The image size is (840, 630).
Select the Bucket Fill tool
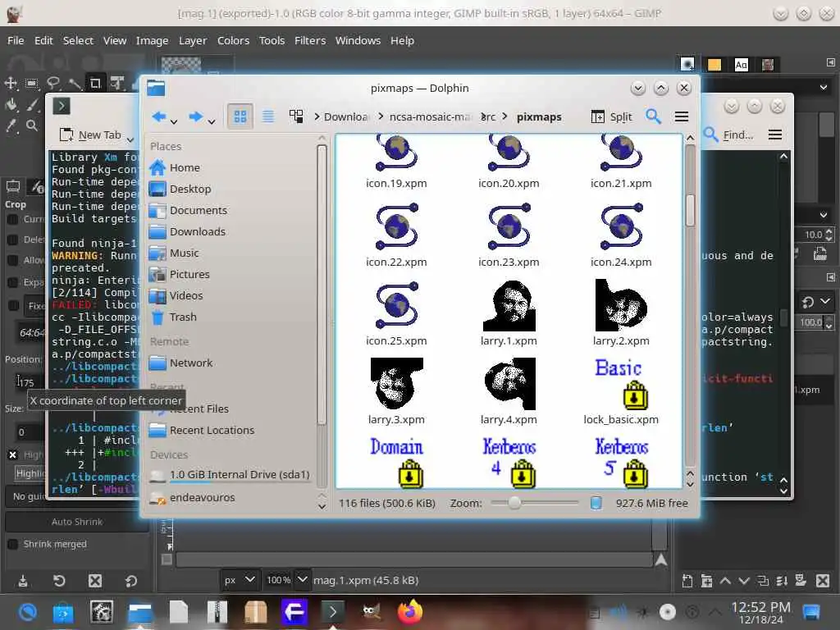click(x=11, y=104)
